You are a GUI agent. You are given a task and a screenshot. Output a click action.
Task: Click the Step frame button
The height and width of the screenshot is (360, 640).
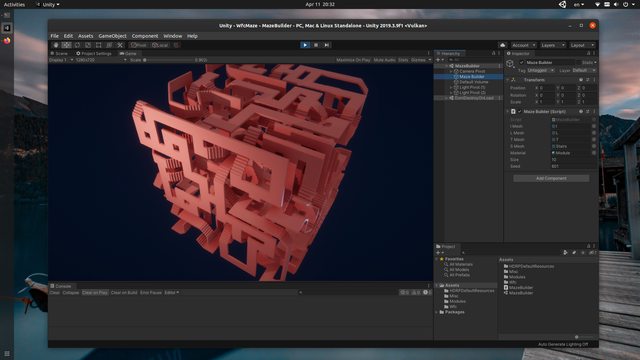(327, 45)
